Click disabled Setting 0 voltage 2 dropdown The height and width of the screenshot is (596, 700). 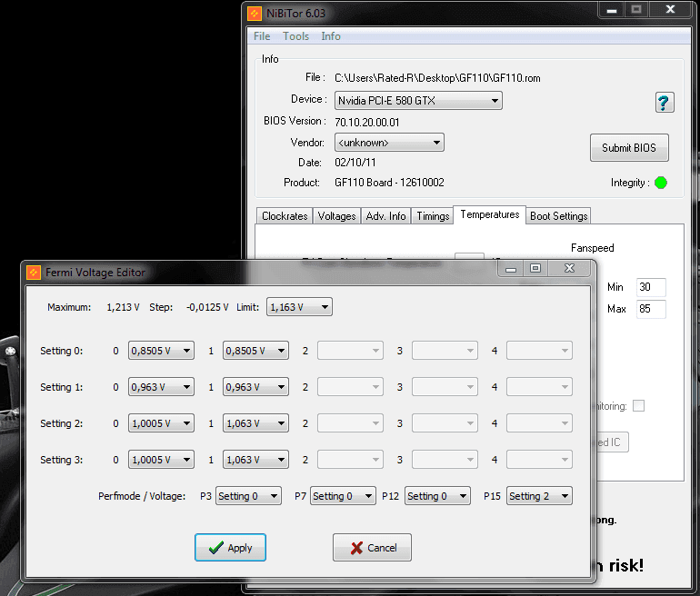pos(350,351)
